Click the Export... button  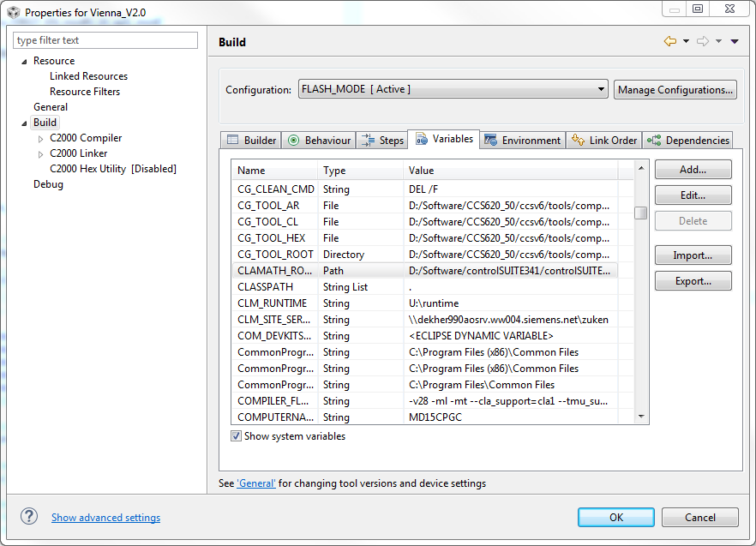point(693,281)
